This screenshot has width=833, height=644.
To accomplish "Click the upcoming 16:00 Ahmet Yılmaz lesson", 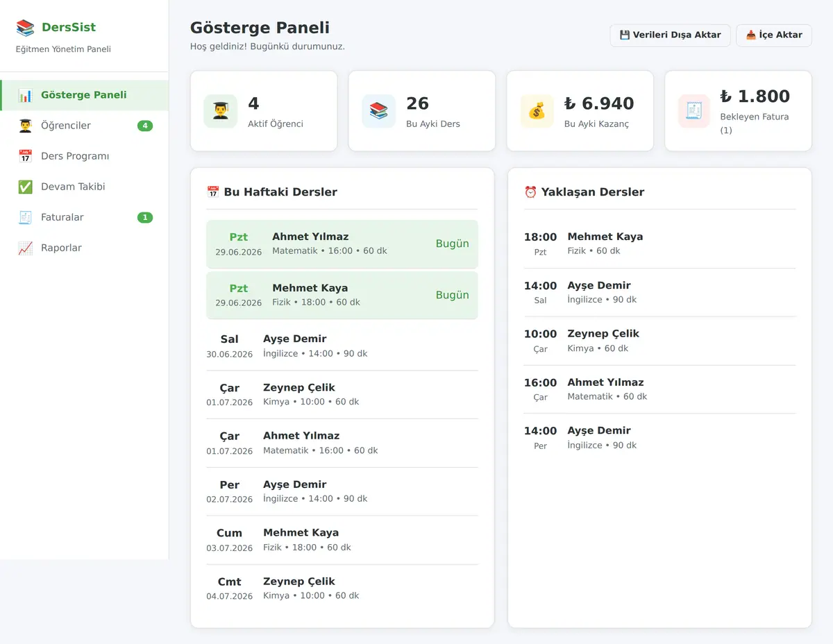I will point(660,389).
